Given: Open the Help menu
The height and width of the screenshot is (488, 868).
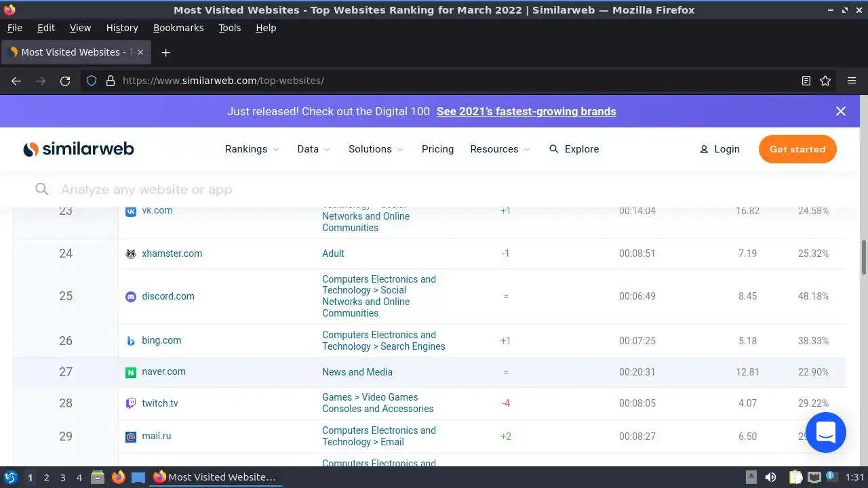Looking at the screenshot, I should pyautogui.click(x=266, y=28).
